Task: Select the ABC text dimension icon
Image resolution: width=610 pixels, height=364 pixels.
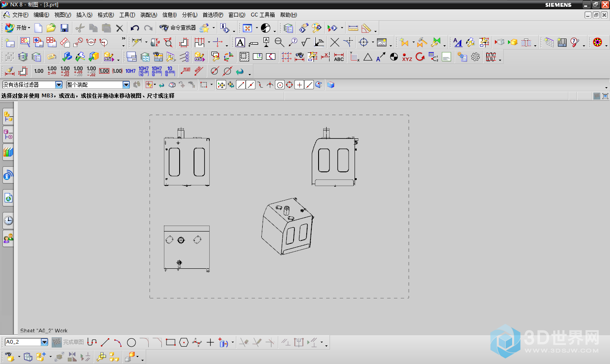Action: point(339,57)
